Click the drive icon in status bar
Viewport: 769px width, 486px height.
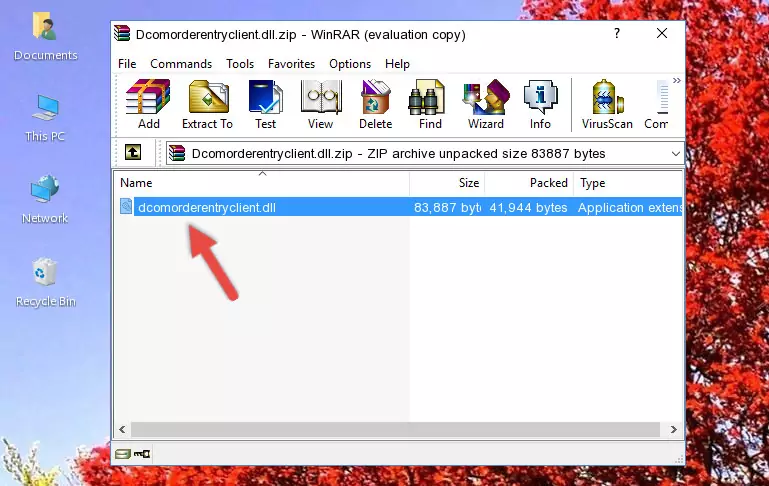pos(123,454)
